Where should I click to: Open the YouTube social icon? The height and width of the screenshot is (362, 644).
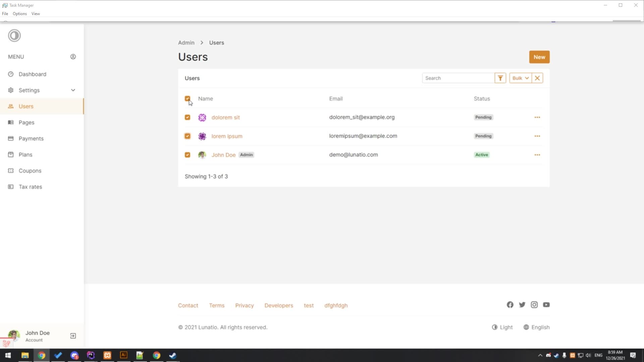(x=546, y=305)
